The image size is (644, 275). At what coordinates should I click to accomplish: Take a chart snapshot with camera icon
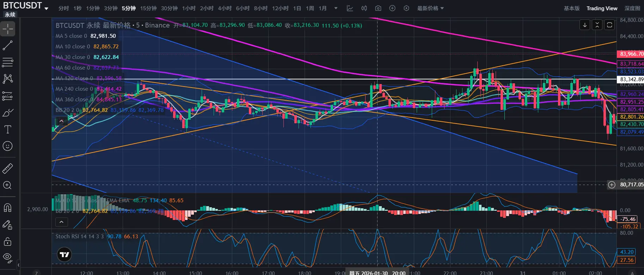(378, 8)
